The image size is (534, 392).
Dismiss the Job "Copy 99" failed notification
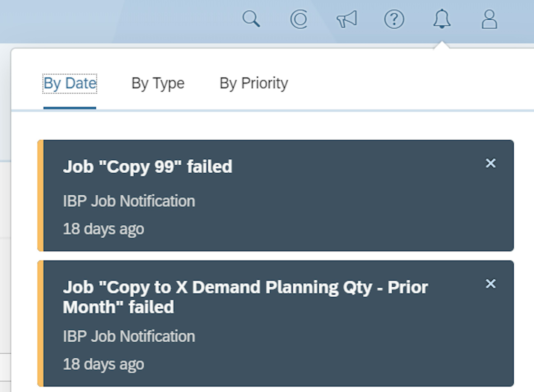[x=491, y=163]
